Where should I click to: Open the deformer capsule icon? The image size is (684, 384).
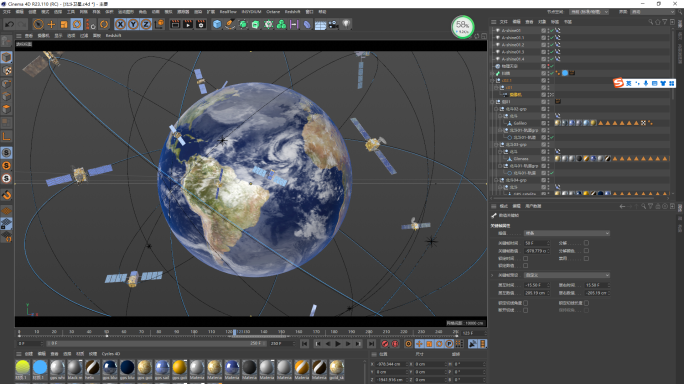coord(307,24)
